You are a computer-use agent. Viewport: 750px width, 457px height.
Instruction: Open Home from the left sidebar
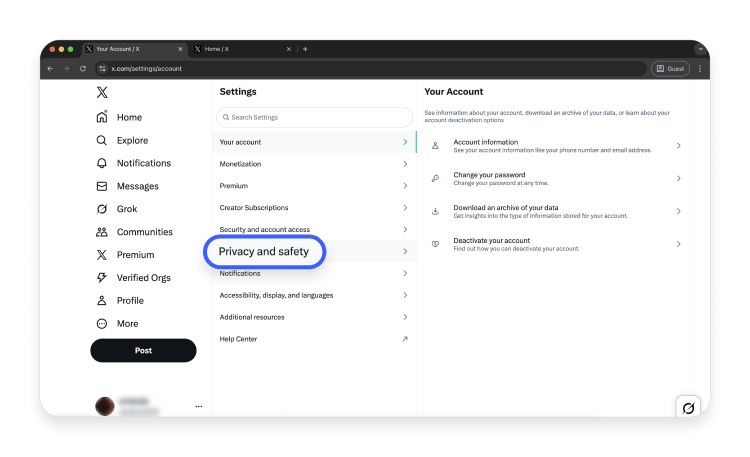pyautogui.click(x=119, y=117)
